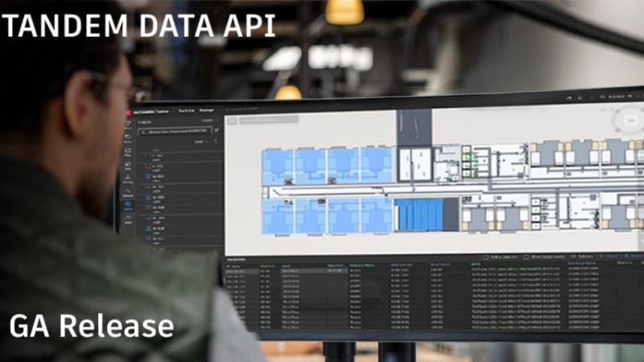644x362 pixels.
Task: Click the view cube navigation widget
Action: click(x=629, y=121)
